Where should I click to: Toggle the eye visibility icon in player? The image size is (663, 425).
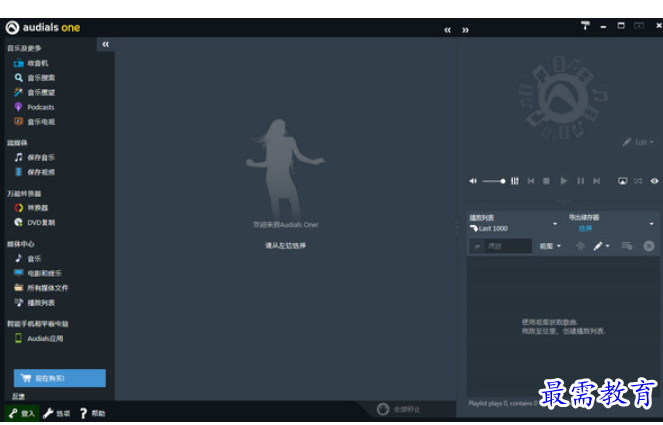654,181
